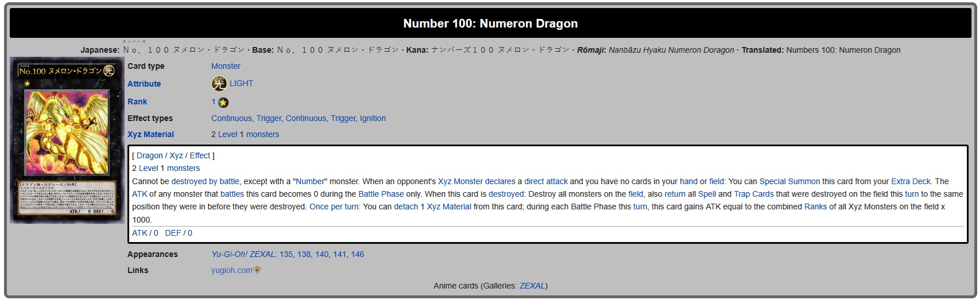
Task: Open the LIGHT attribute link
Action: tap(241, 83)
